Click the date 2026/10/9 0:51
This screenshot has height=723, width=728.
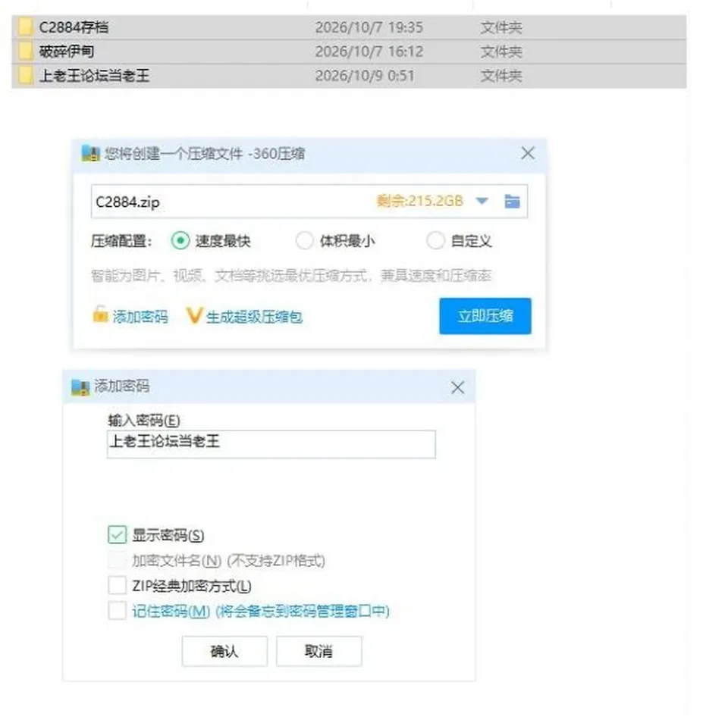point(365,76)
